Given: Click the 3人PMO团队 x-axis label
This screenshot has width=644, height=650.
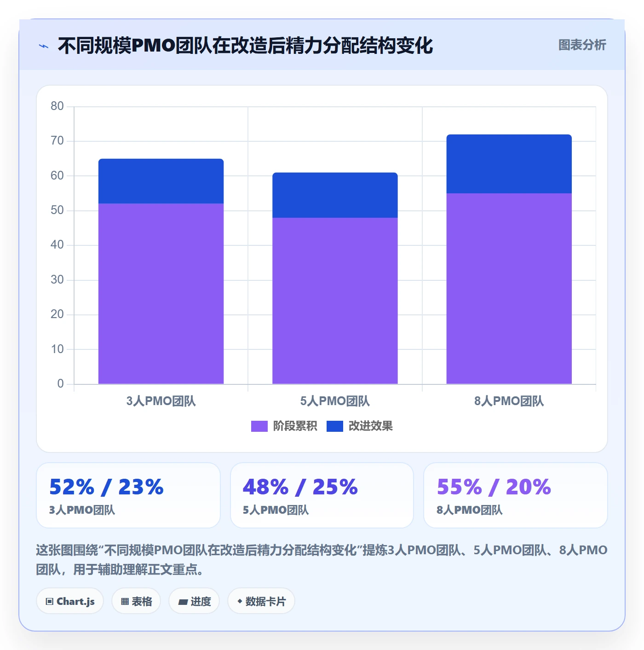Looking at the screenshot, I should pos(161,401).
